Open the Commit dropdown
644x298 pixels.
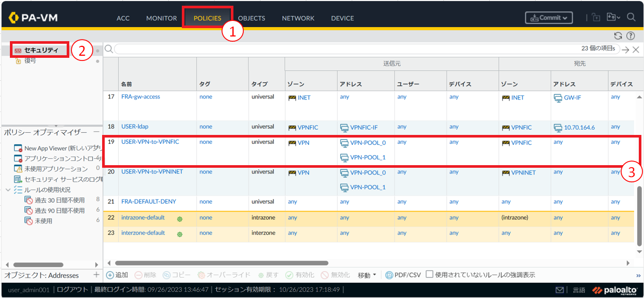pyautogui.click(x=549, y=18)
